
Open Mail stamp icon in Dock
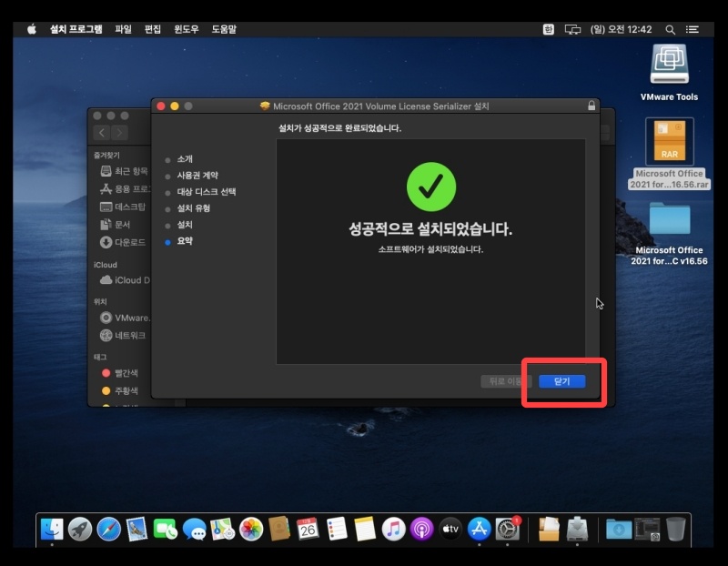137,529
